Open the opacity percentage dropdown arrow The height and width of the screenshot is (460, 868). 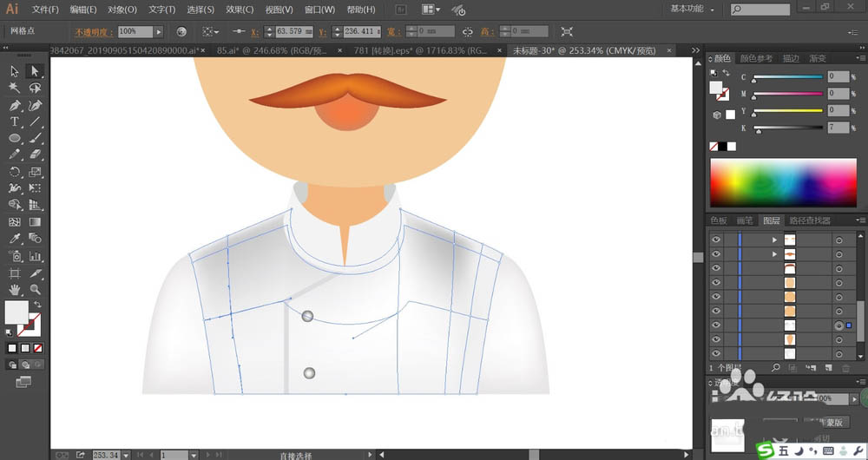[159, 31]
